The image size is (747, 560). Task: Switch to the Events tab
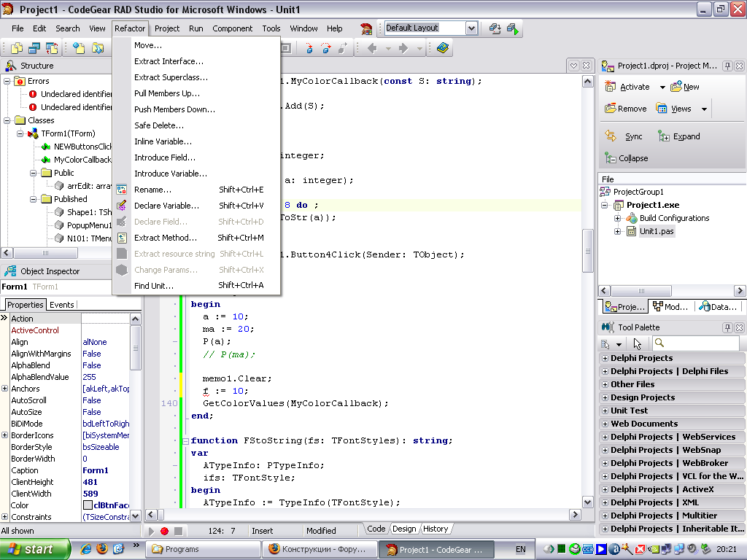(62, 305)
